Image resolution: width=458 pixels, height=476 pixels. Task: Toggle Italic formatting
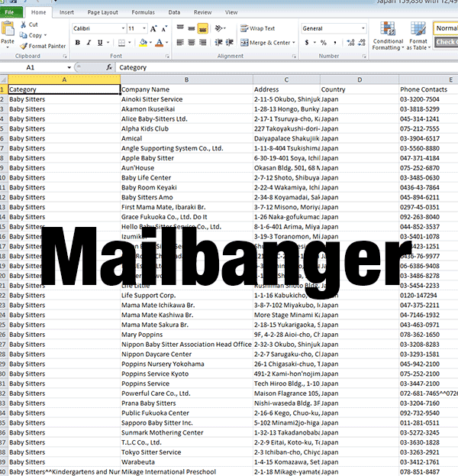[x=89, y=43]
